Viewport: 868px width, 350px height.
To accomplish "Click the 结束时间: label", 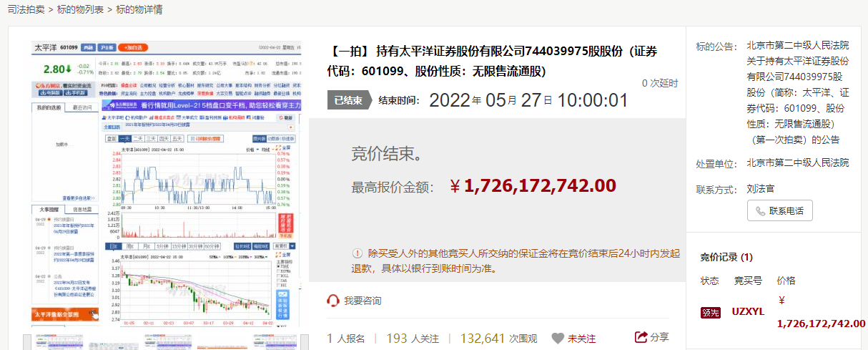I will pyautogui.click(x=399, y=100).
